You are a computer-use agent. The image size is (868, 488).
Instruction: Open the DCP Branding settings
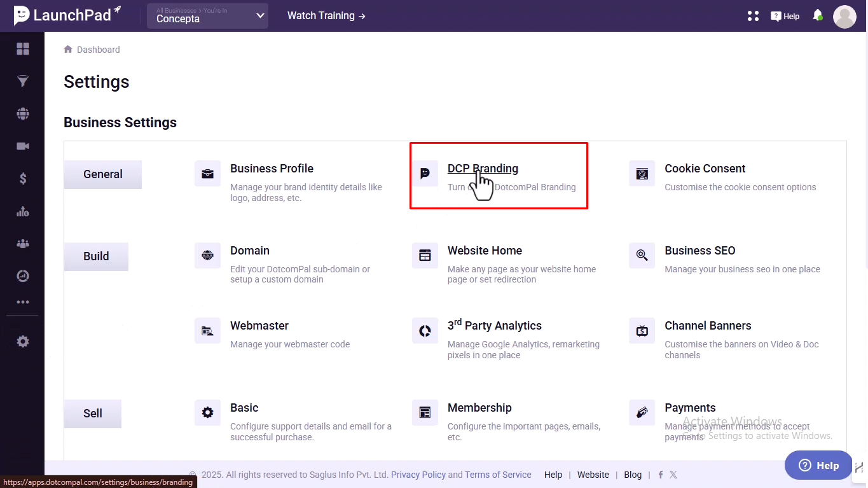point(483,169)
